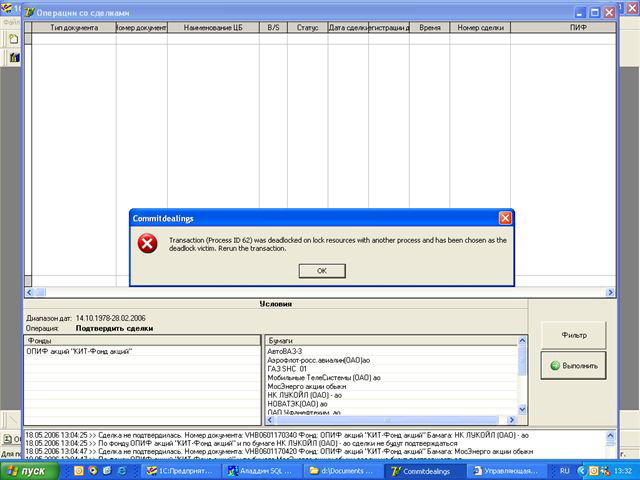The image size is (640, 480).
Task: Expand hidden tray icons arrow
Action: click(x=581, y=471)
